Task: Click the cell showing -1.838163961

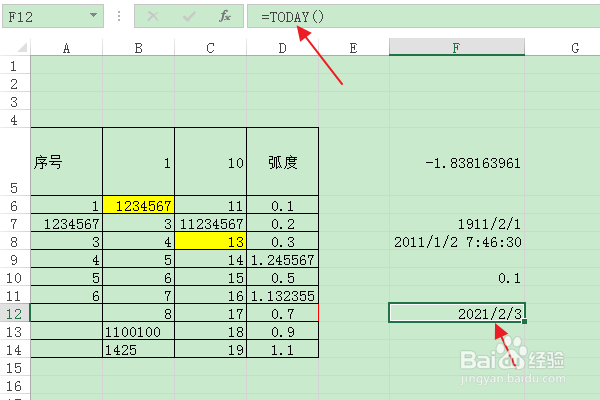Action: [x=457, y=162]
